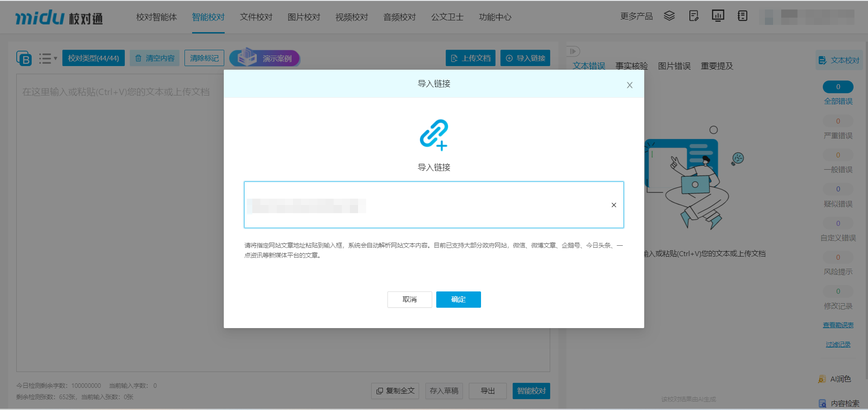Click the chart monitor icon in header

[718, 16]
